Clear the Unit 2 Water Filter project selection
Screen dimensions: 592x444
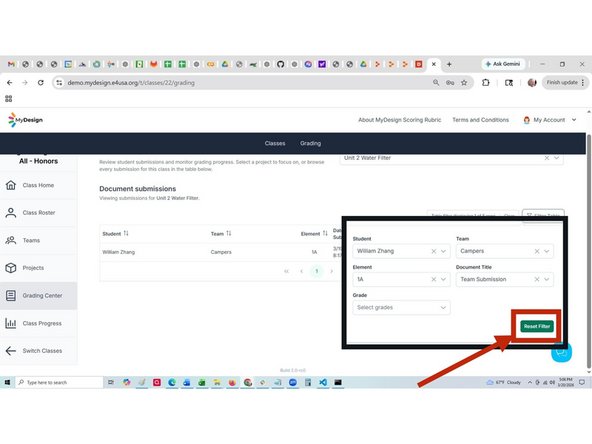pos(547,158)
